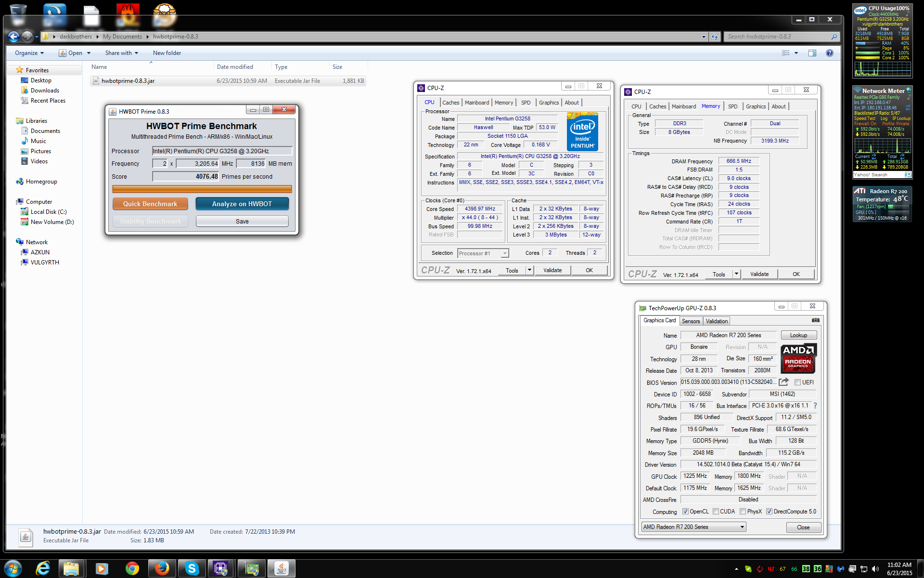
Task: Toggle the CUDA checkbox in GPU-Z
Action: point(716,512)
